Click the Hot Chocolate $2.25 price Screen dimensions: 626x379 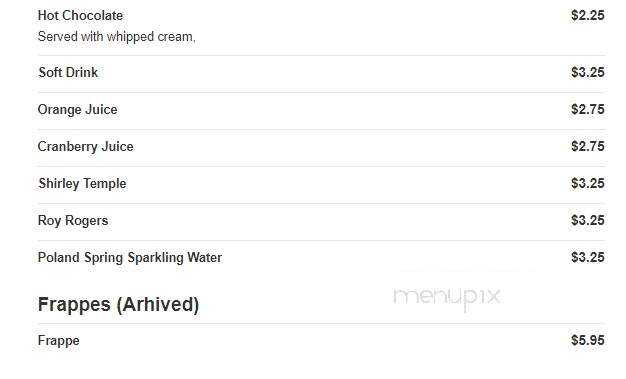click(588, 16)
